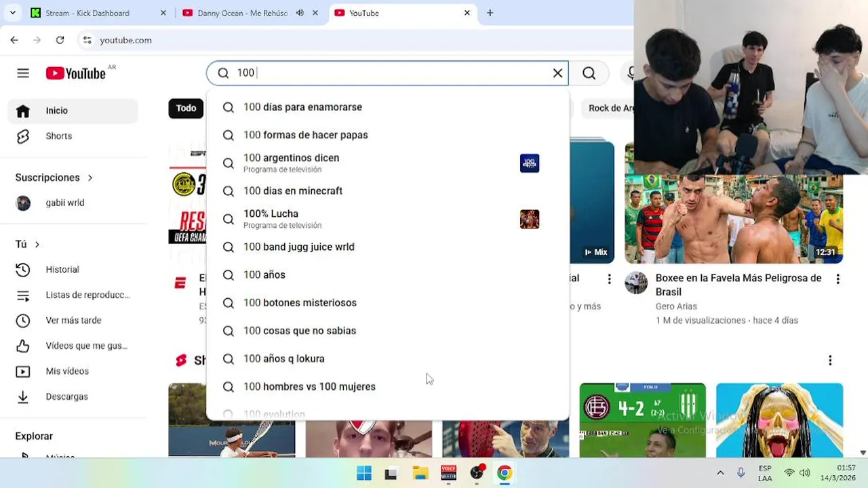Open site information icon in address bar
The width and height of the screenshot is (868, 488).
(87, 40)
